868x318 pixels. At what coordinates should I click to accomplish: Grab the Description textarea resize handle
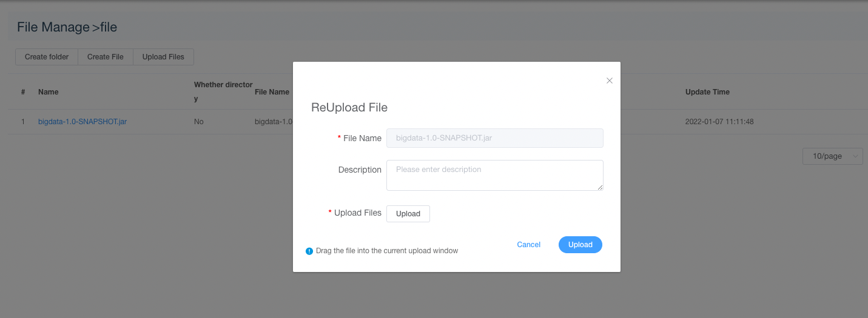coord(601,188)
